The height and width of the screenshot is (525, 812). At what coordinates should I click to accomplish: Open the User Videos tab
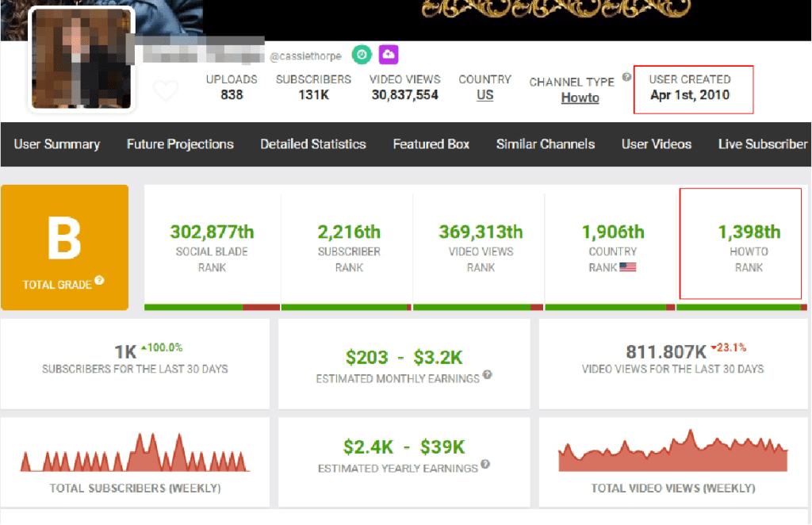click(657, 144)
